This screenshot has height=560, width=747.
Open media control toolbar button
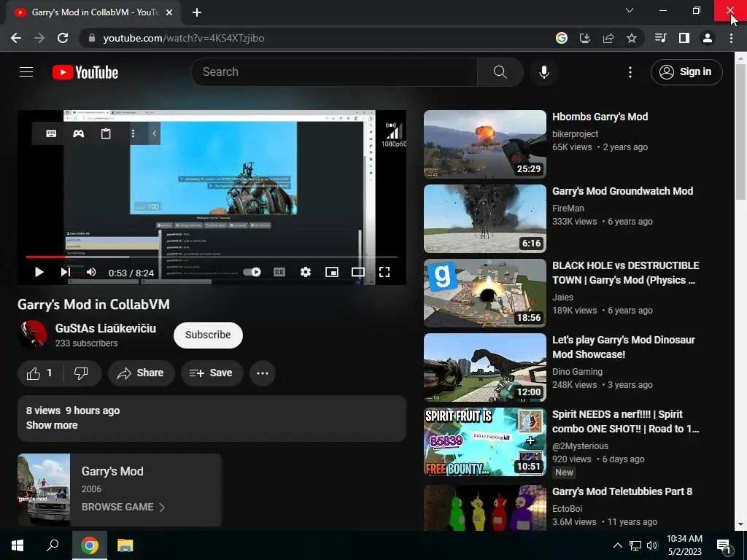coord(660,38)
